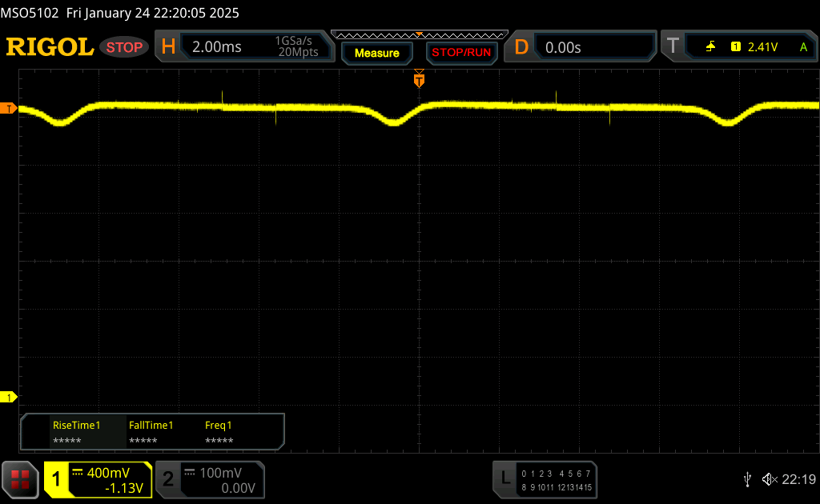The image size is (820, 504).
Task: Click the waveform memory overview bar
Action: [419, 34]
